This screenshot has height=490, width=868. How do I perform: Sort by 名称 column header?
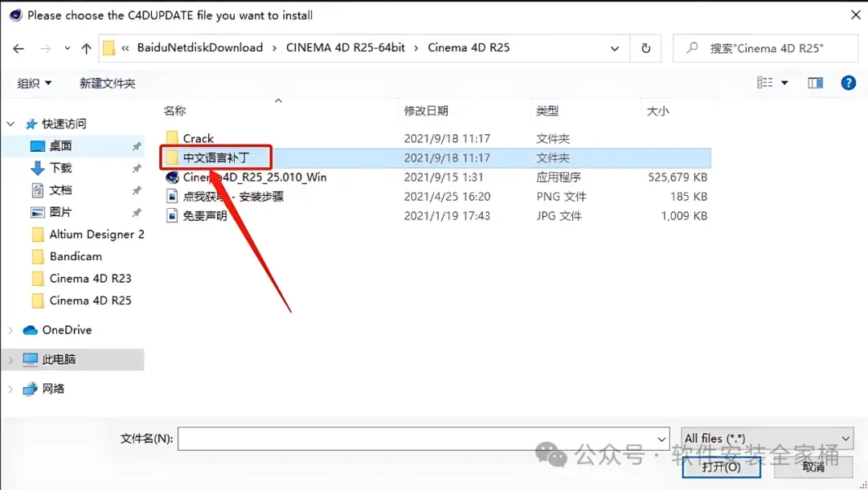coord(175,111)
